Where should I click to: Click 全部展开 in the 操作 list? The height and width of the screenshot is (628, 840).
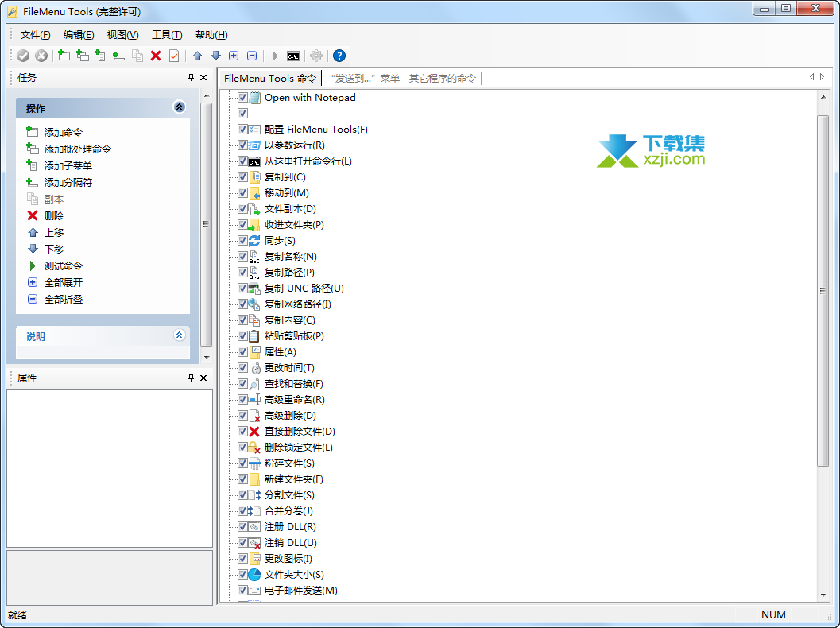coord(64,282)
